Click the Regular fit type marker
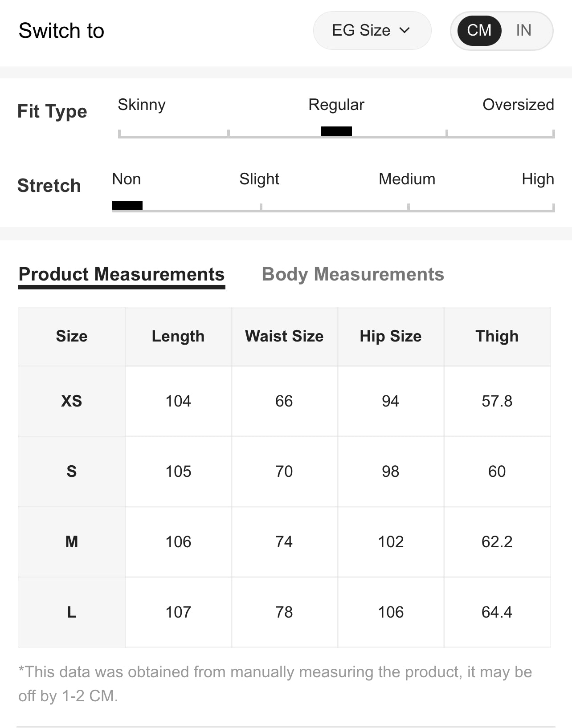This screenshot has width=572, height=728. click(336, 131)
